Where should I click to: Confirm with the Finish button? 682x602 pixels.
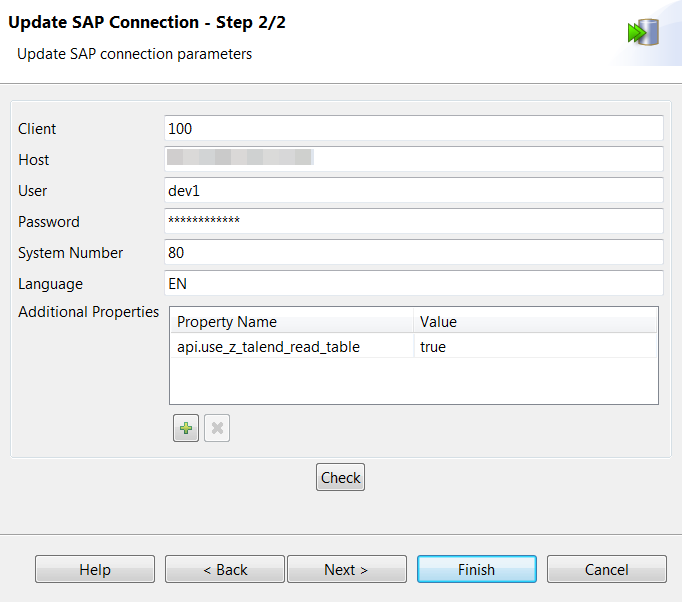click(x=476, y=569)
